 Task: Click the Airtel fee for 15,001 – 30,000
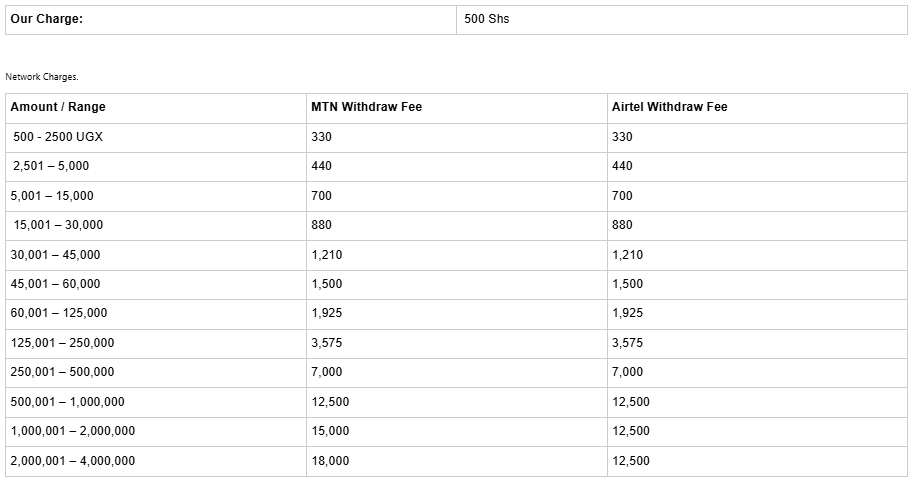click(622, 225)
